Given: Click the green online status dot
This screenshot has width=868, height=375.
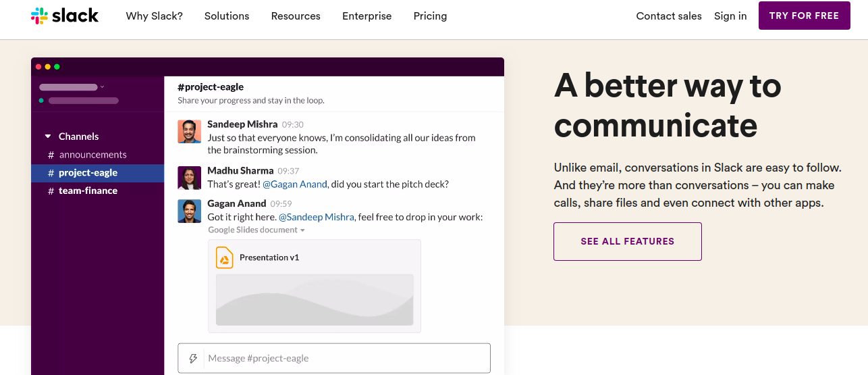Looking at the screenshot, I should [x=42, y=101].
